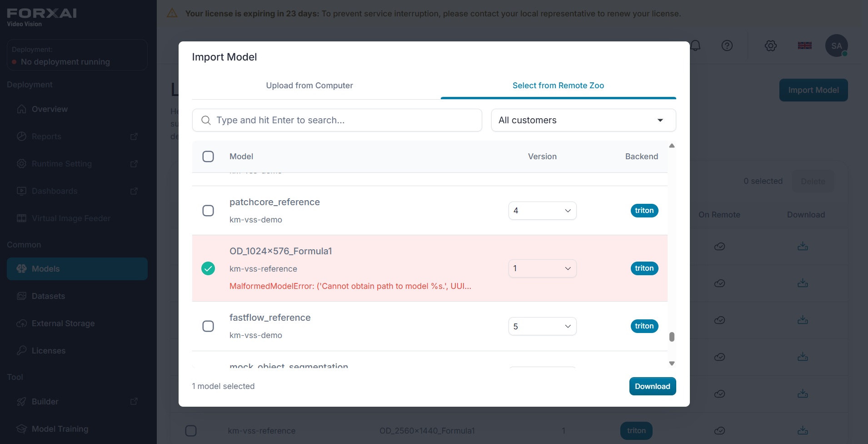Viewport: 868px width, 444px height.
Task: Open Datasets in the sidebar
Action: (77, 296)
